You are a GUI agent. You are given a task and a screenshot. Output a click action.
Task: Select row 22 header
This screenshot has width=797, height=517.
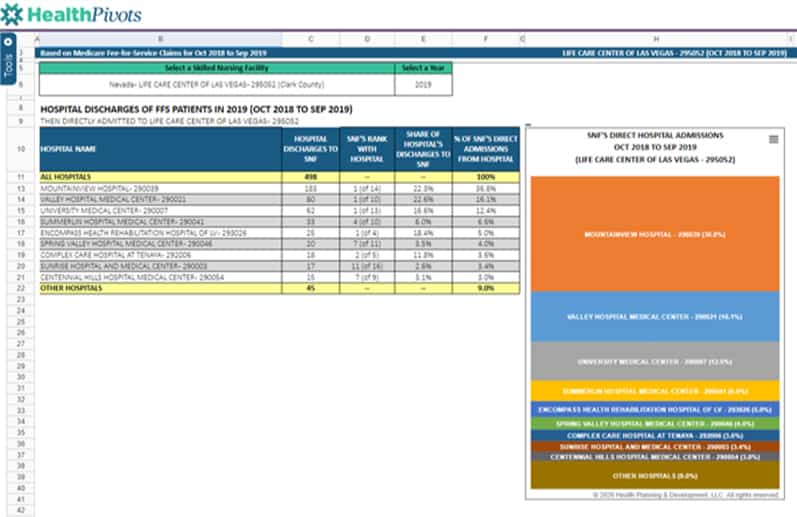click(21, 288)
